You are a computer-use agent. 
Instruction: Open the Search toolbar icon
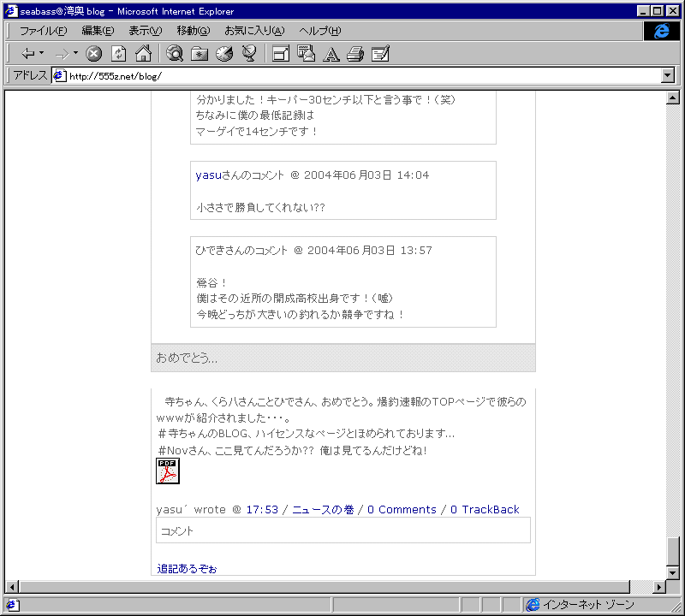coord(175,54)
